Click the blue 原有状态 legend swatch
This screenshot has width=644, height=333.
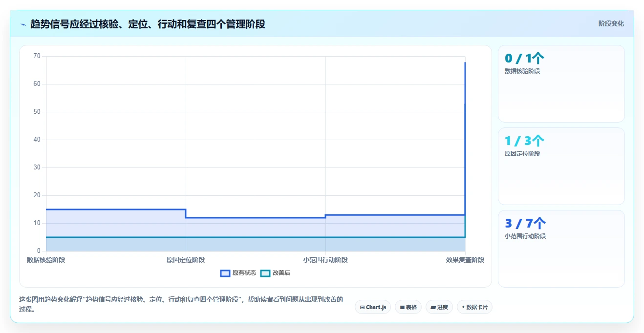click(x=225, y=273)
